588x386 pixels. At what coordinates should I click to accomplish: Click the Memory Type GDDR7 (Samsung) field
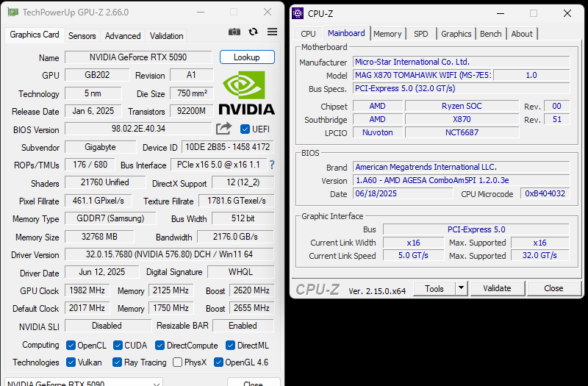tap(110, 218)
